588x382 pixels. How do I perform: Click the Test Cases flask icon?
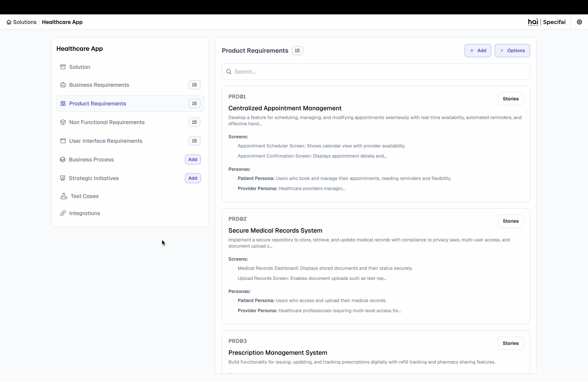(x=64, y=196)
